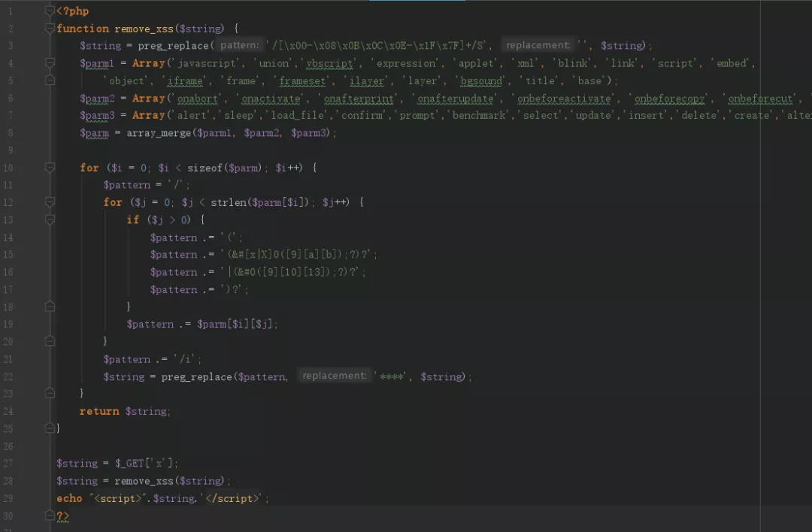Click the inner loop end fold marker on line 20
The width and height of the screenshot is (812, 532).
(x=50, y=341)
